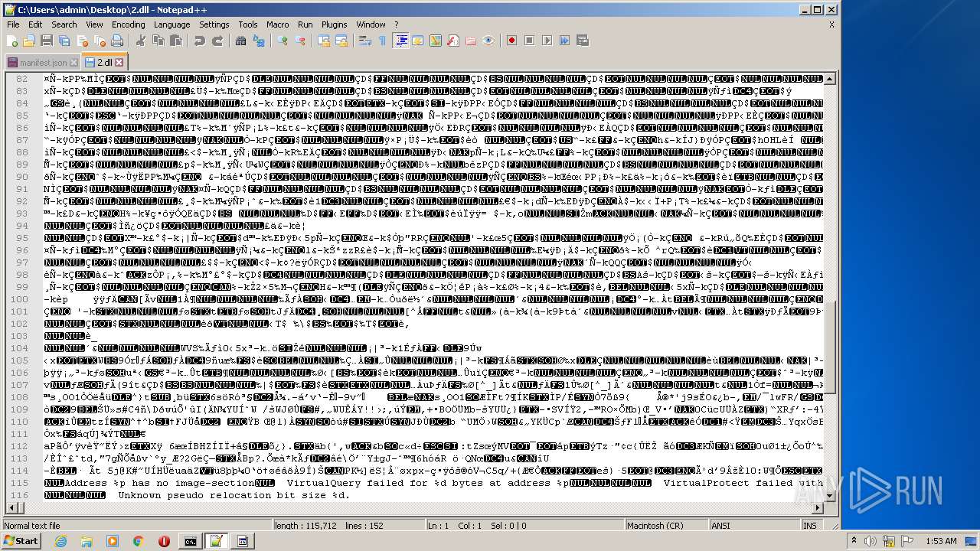Switch to the 2.dll tab
980x551 pixels.
point(103,62)
